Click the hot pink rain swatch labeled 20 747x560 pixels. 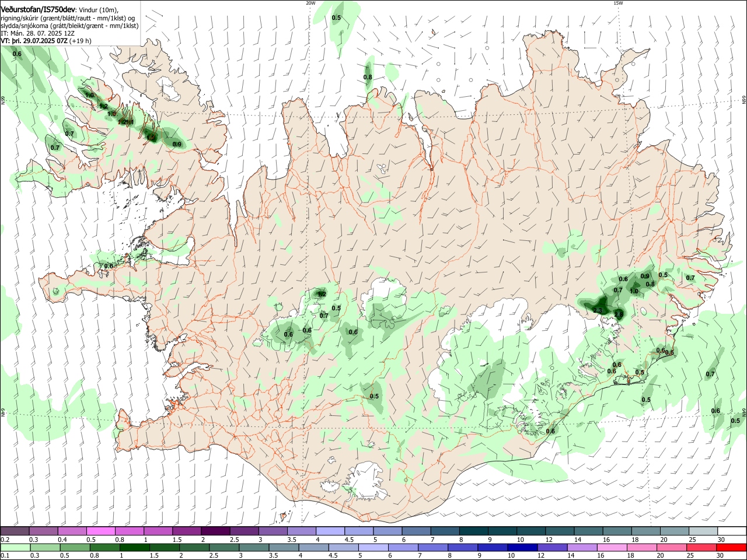(x=671, y=547)
